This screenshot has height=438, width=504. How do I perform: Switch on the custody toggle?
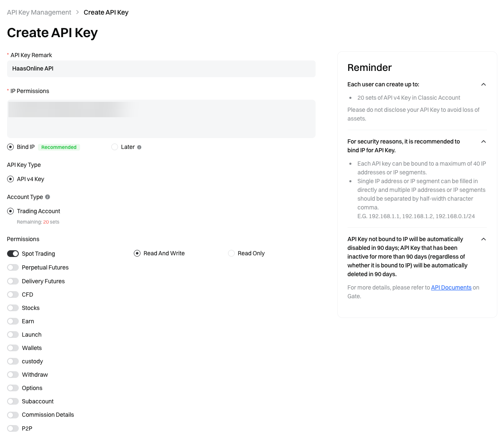pos(13,361)
